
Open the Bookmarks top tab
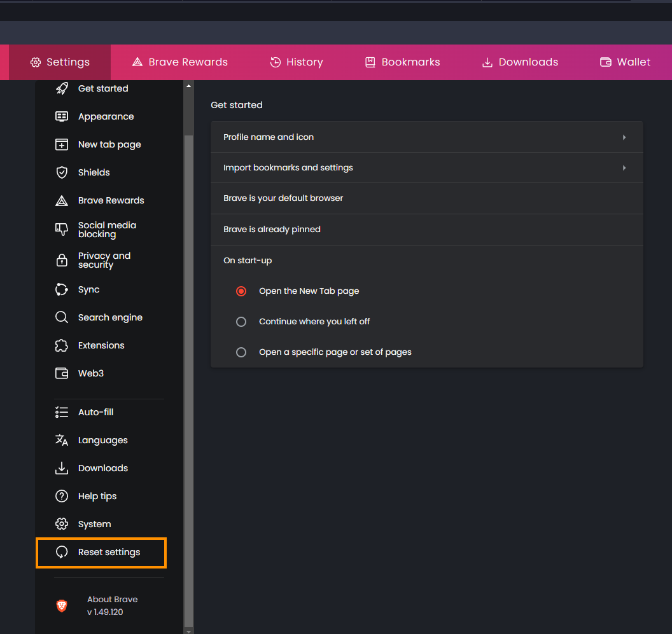[x=402, y=62]
